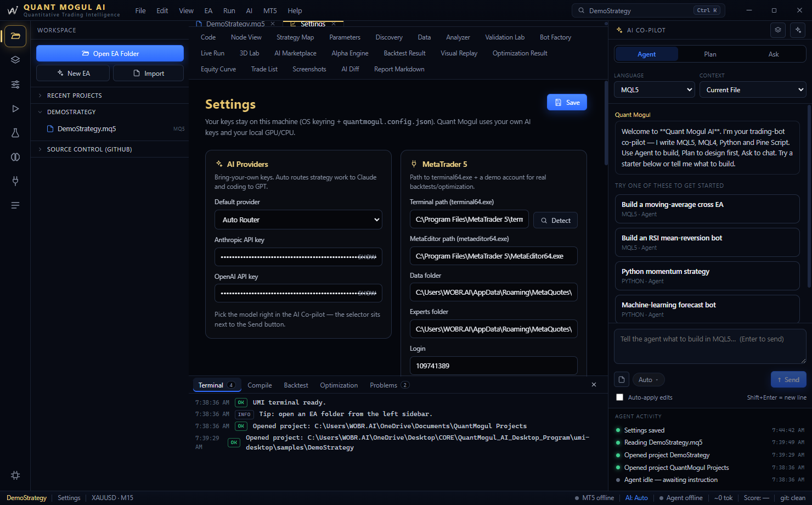The width and height of the screenshot is (812, 505).
Task: Switch to the Strategy Map tab
Action: point(295,37)
